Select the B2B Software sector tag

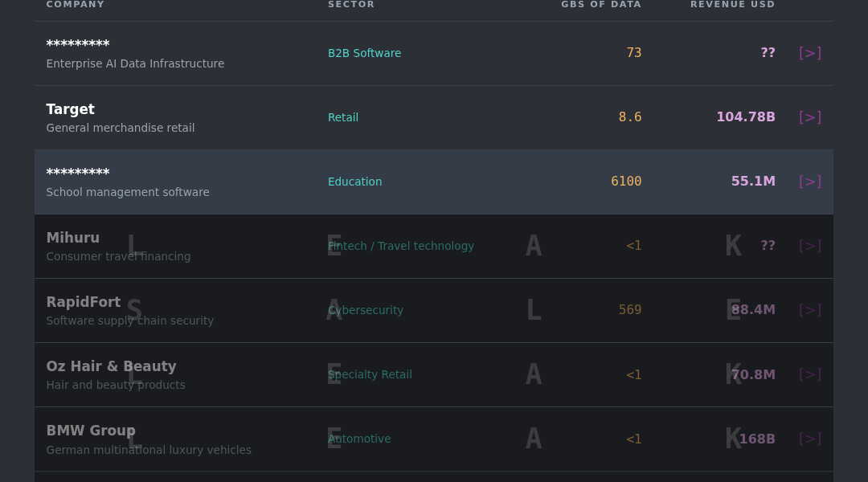[364, 53]
